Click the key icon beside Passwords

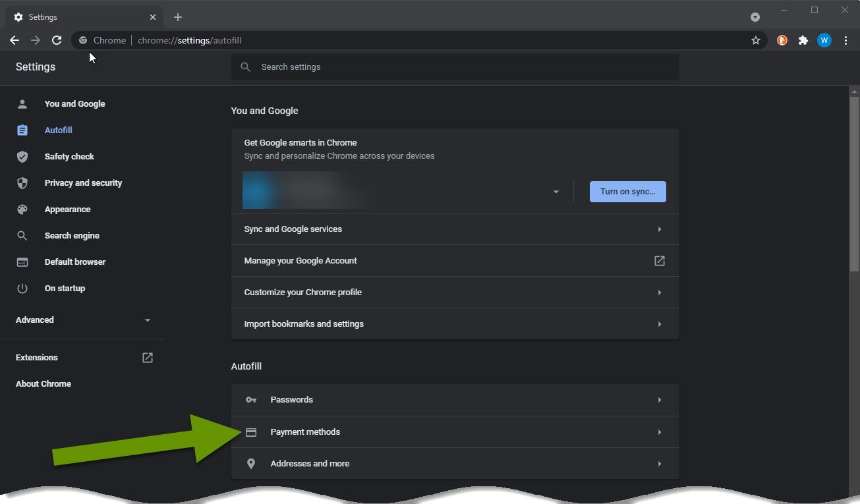coord(251,400)
